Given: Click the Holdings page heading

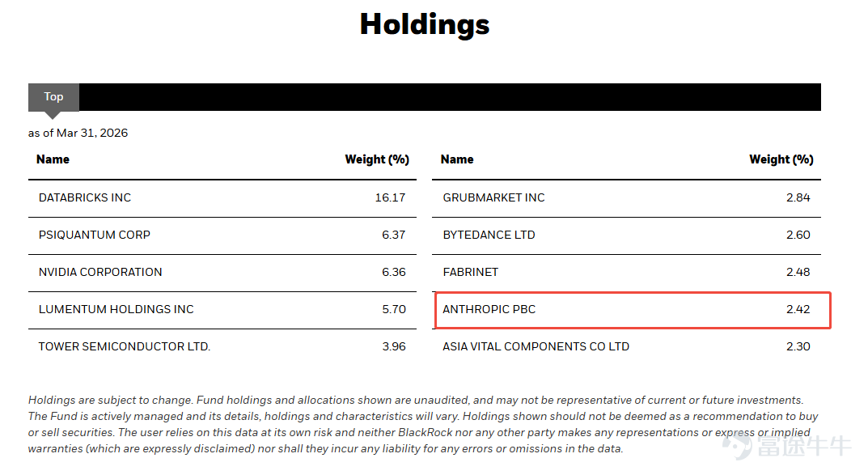Looking at the screenshot, I should (x=425, y=25).
